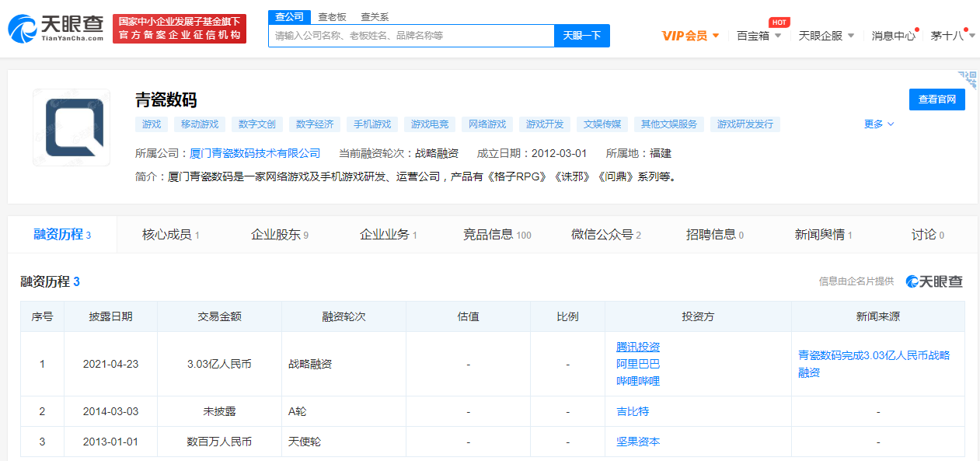The height and width of the screenshot is (461, 980).
Task: Click the TianYanCha watermark logo in table header
Action: click(933, 281)
